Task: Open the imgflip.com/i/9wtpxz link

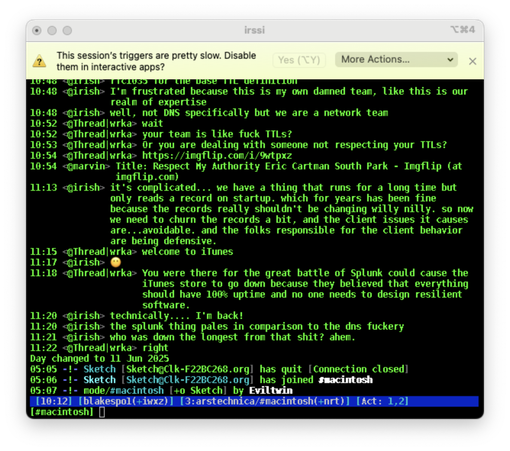Action: click(217, 155)
